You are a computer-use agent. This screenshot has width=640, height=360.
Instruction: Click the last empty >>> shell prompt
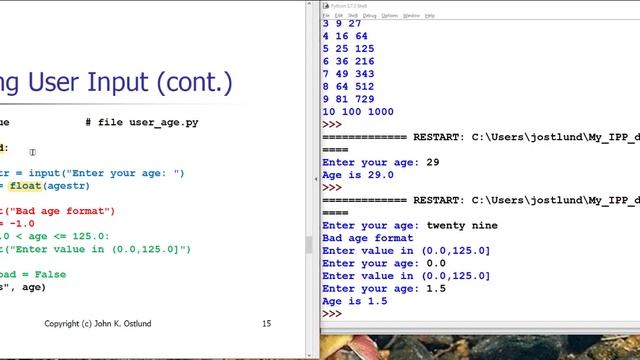332,314
